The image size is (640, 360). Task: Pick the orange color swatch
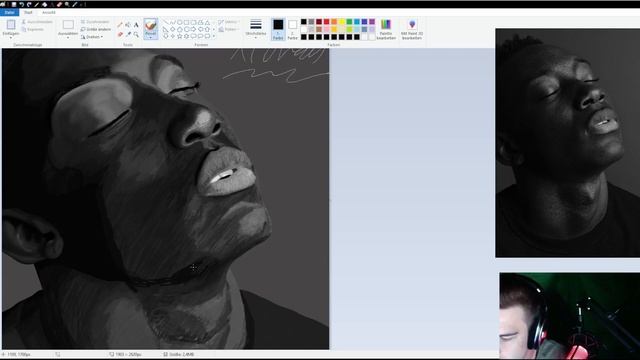334,22
